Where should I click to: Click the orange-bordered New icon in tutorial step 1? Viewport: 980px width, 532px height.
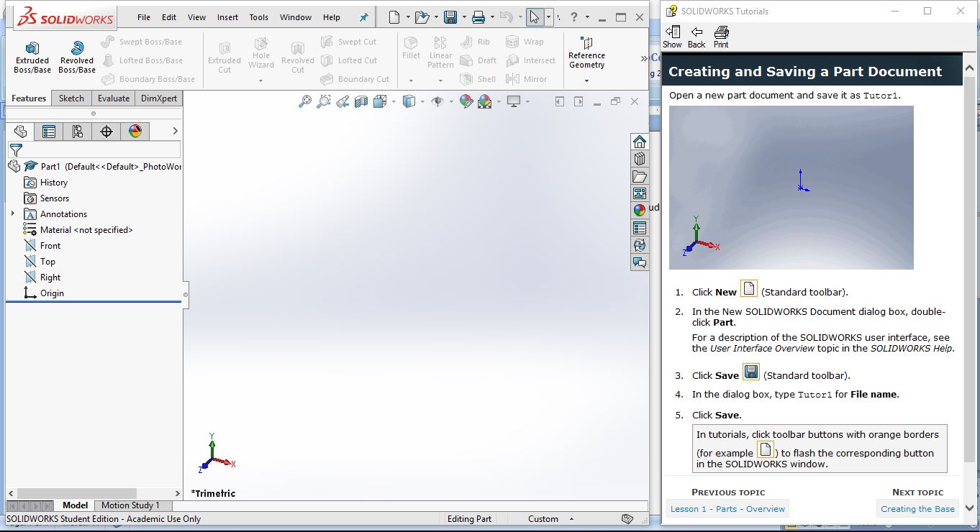(x=749, y=289)
